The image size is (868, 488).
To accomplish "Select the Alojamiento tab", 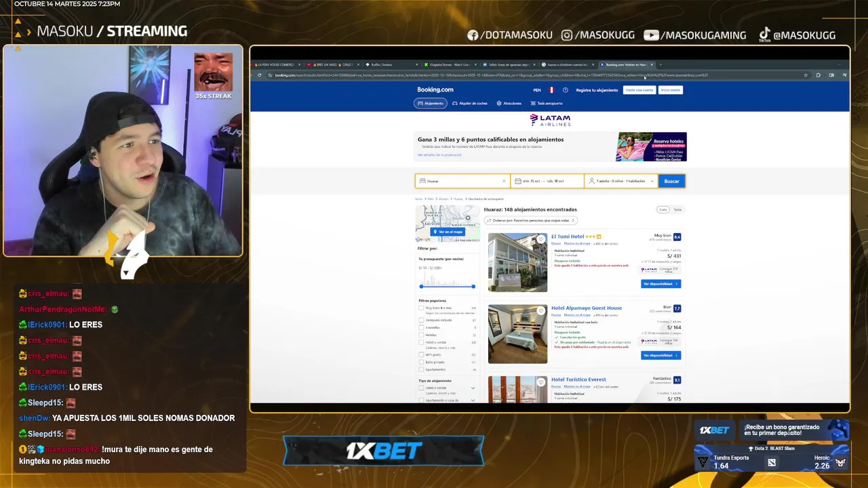I will pyautogui.click(x=431, y=103).
